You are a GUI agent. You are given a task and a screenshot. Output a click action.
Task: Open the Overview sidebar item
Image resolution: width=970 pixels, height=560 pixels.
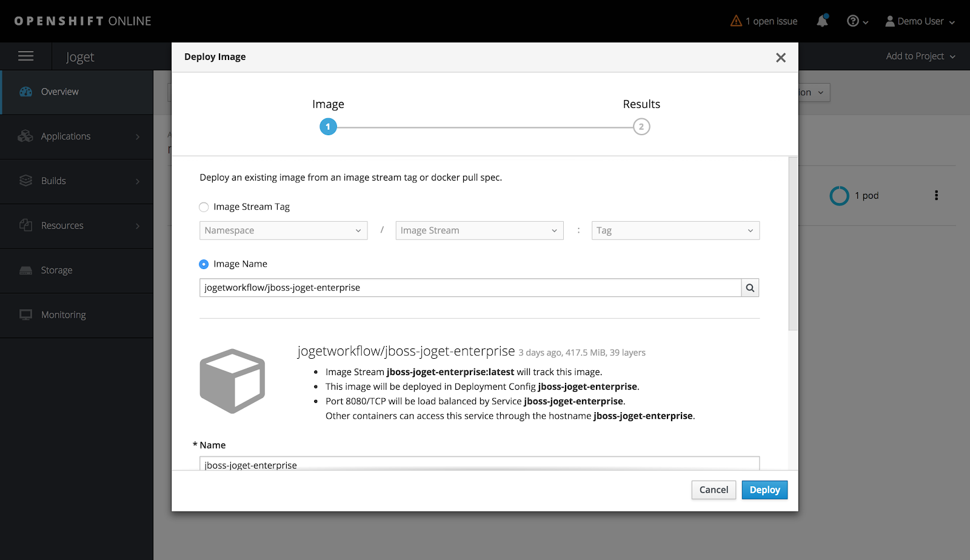(x=77, y=92)
